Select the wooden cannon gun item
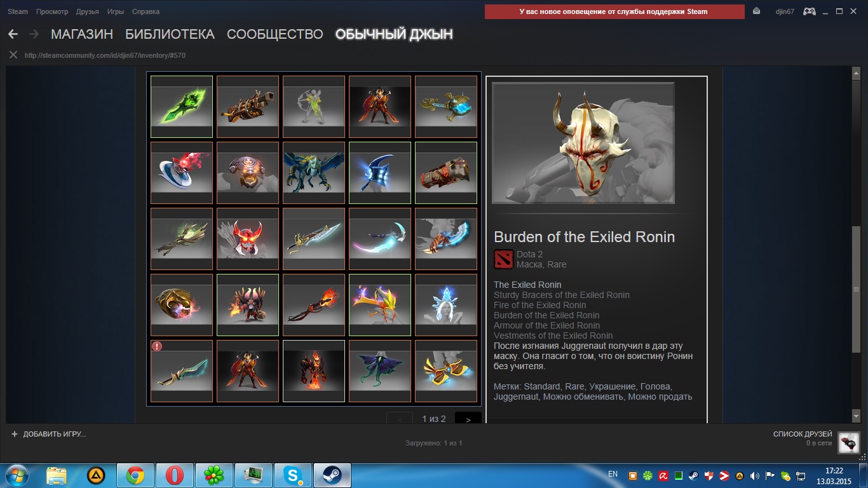The width and height of the screenshot is (868, 488). click(x=248, y=107)
